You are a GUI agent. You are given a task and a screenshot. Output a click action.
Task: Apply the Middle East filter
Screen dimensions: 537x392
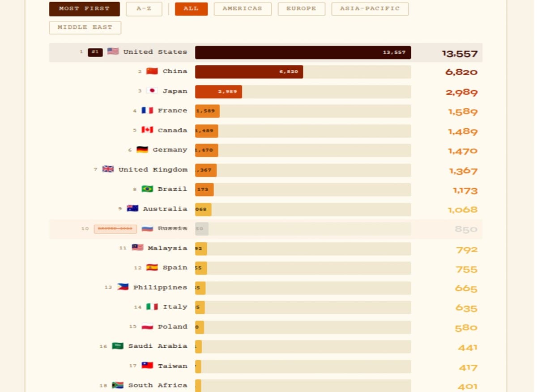point(85,28)
